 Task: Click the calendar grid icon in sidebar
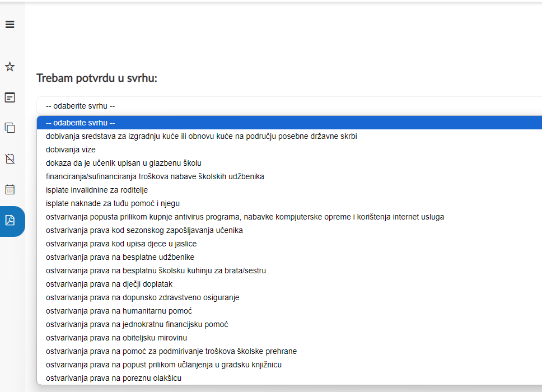pyautogui.click(x=10, y=189)
